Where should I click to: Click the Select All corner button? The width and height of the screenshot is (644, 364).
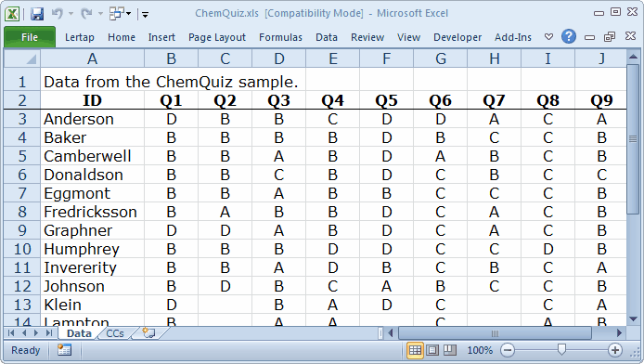pyautogui.click(x=22, y=58)
